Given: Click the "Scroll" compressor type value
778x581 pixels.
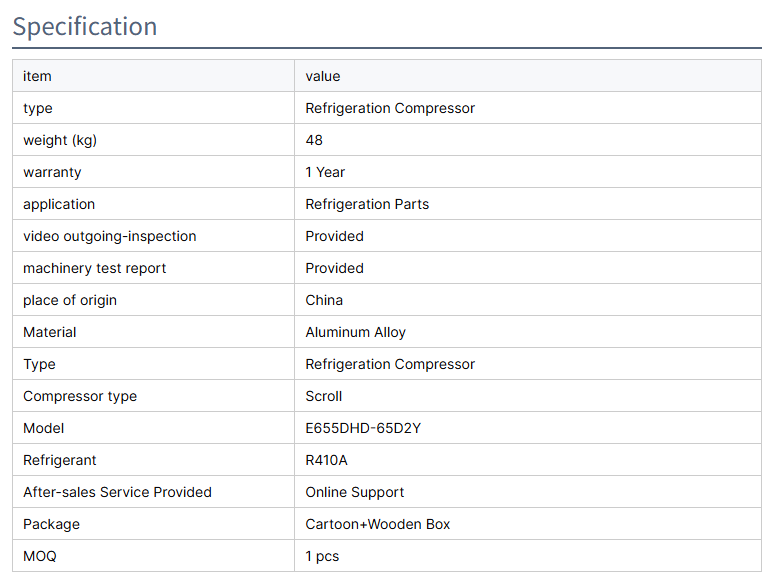Looking at the screenshot, I should (x=324, y=396).
